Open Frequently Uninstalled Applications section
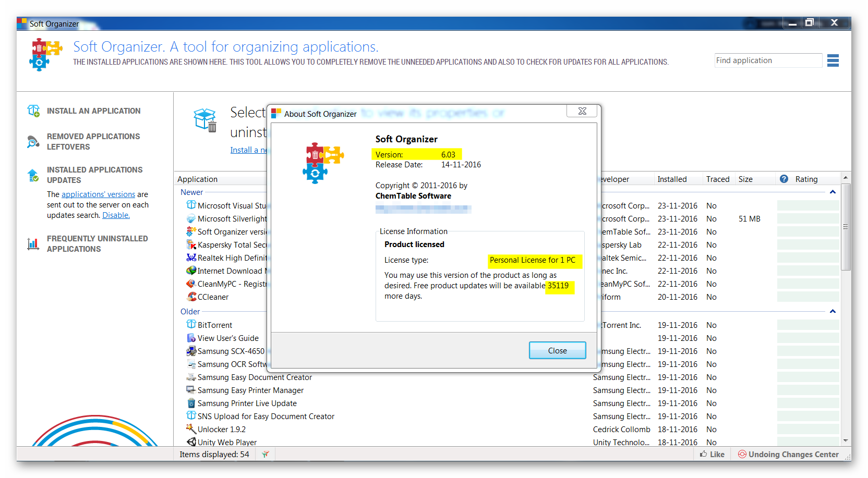Screen dimensions: 868x478 click(97, 243)
